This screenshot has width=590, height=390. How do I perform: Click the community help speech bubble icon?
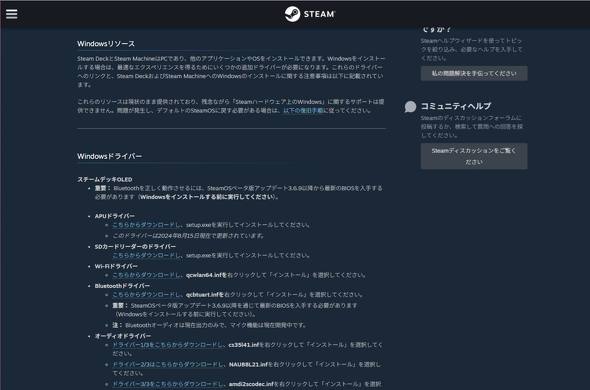(x=410, y=107)
